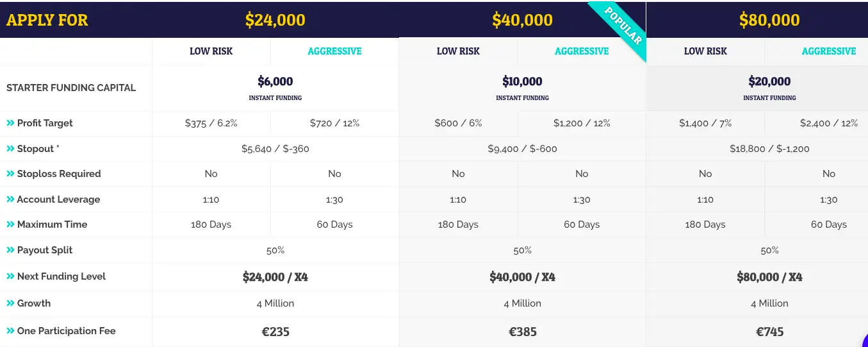Choose Low Risk for the $40,000 plan
This screenshot has width=868, height=347.
point(458,51)
